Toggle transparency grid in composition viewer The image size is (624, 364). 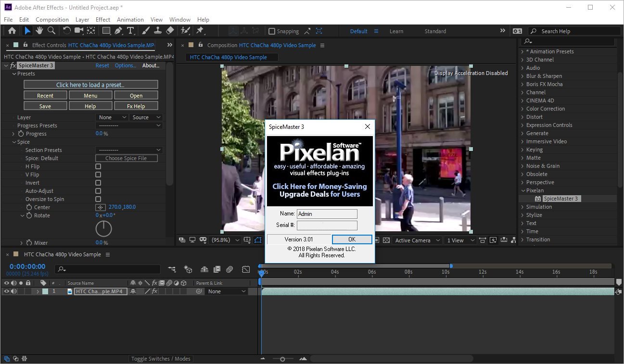point(386,240)
